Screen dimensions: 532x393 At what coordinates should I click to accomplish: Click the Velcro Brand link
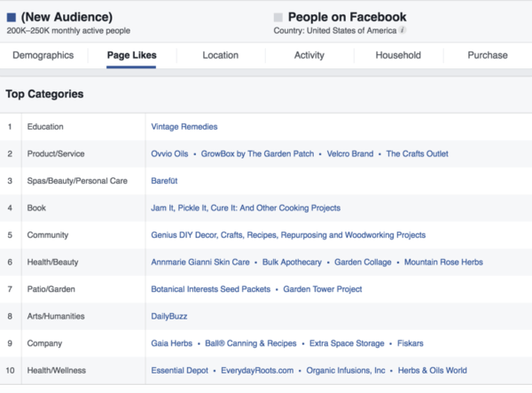pyautogui.click(x=350, y=153)
